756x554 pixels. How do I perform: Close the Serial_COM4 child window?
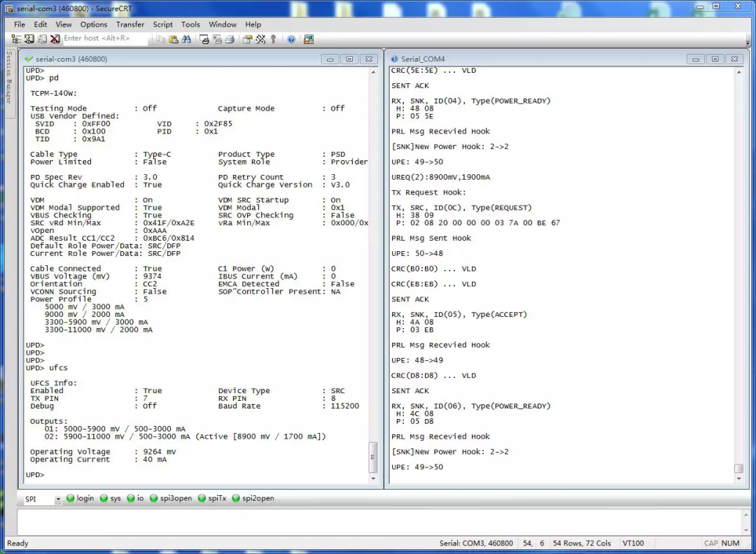(734, 59)
